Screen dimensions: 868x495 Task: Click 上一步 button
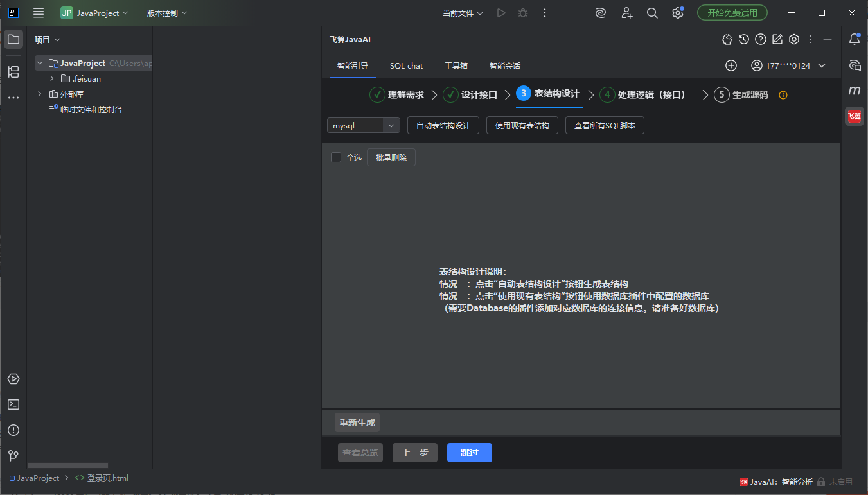tap(415, 453)
